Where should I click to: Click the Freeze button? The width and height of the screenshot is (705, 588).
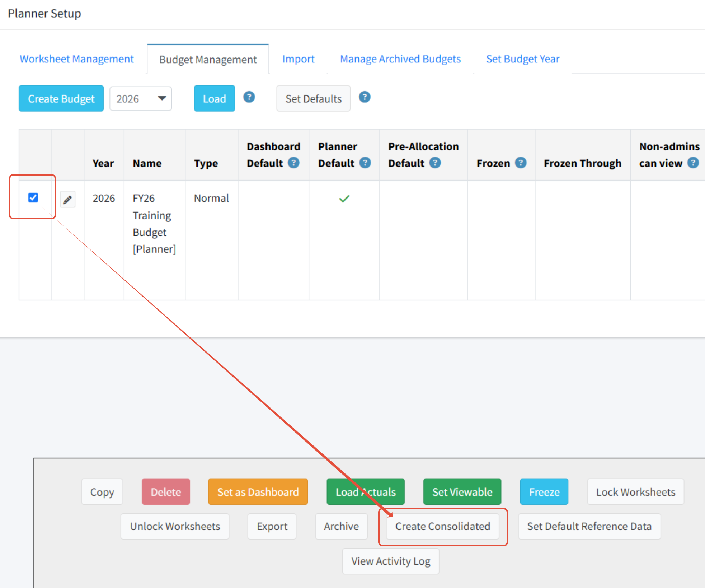(544, 492)
